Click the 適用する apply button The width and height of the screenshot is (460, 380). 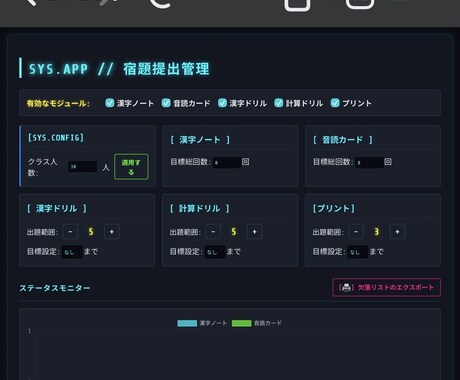pyautogui.click(x=131, y=167)
